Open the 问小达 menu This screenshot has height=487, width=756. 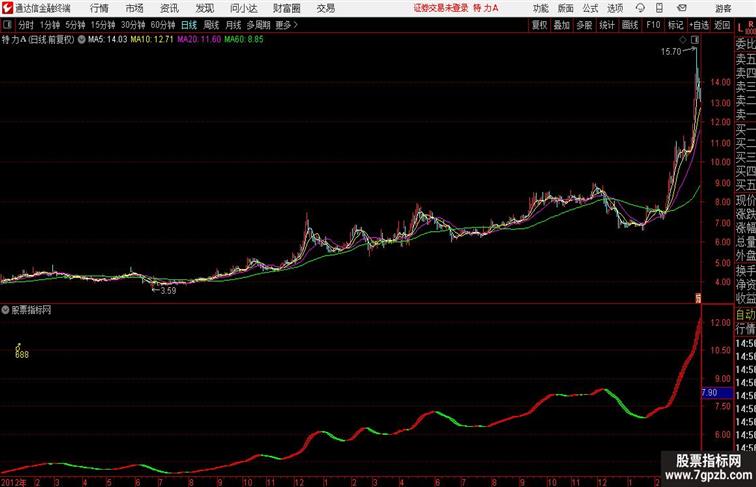243,8
